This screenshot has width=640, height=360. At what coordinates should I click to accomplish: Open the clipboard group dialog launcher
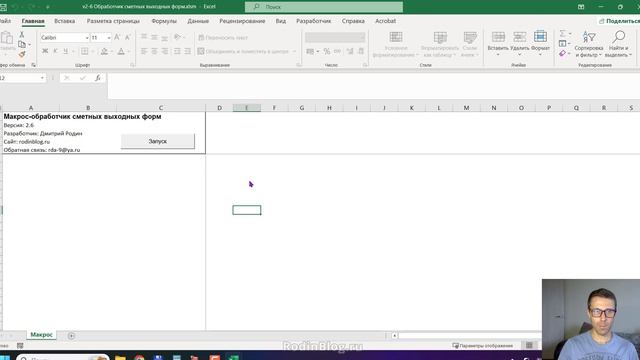point(33,65)
